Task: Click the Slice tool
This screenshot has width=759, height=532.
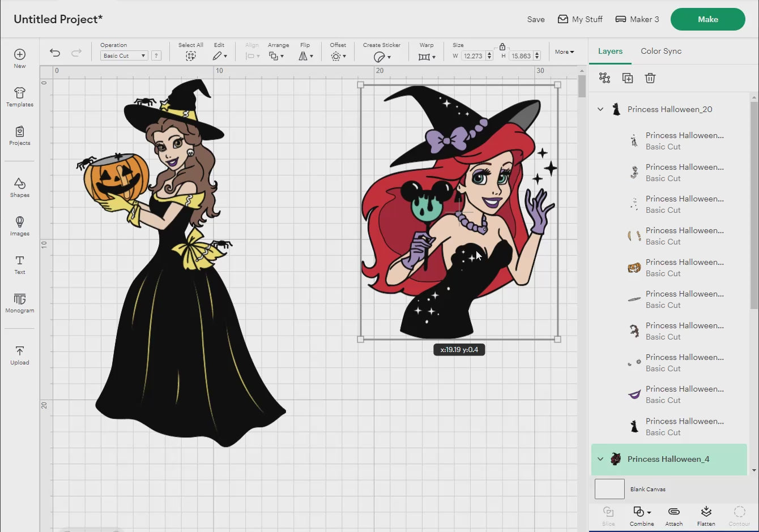Action: (608, 516)
